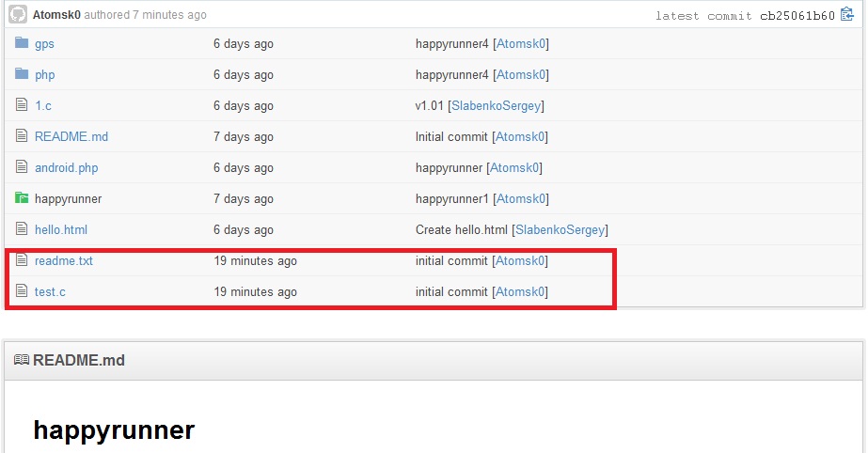Click commit message happyrunner4 in php row
The height and width of the screenshot is (453, 868).
point(452,75)
